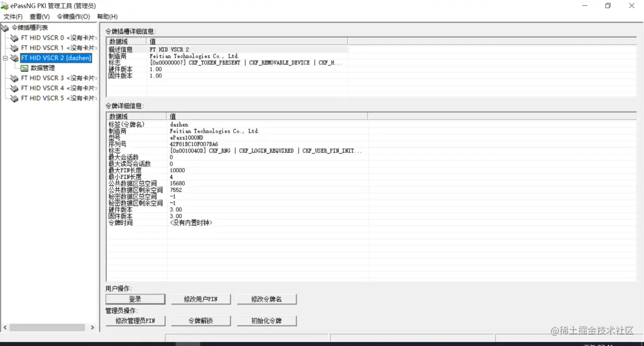
Task: Click the slot 固件版本 row label
Action: pos(120,76)
